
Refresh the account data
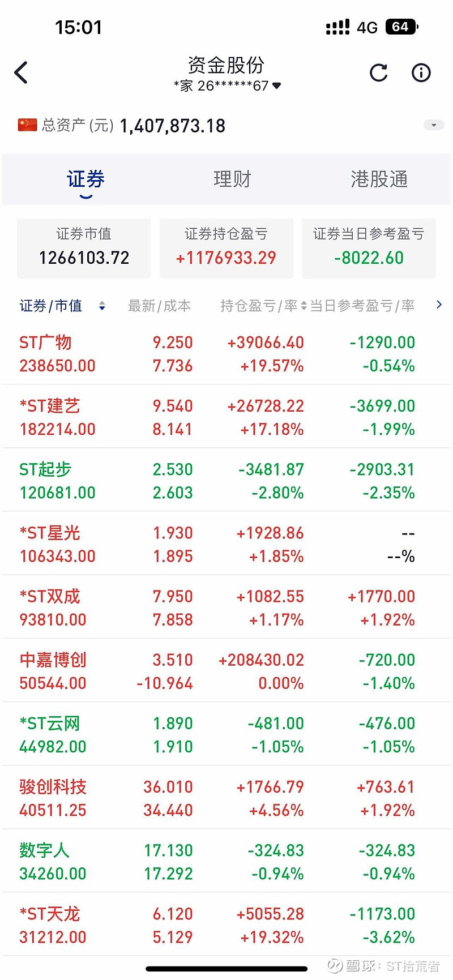point(378,72)
